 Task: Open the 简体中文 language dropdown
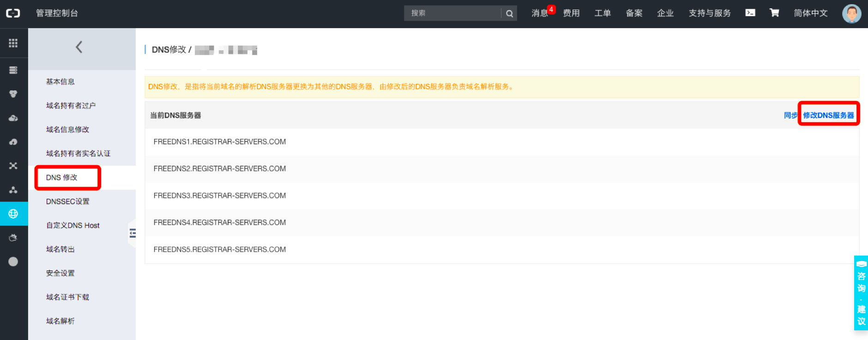point(811,13)
